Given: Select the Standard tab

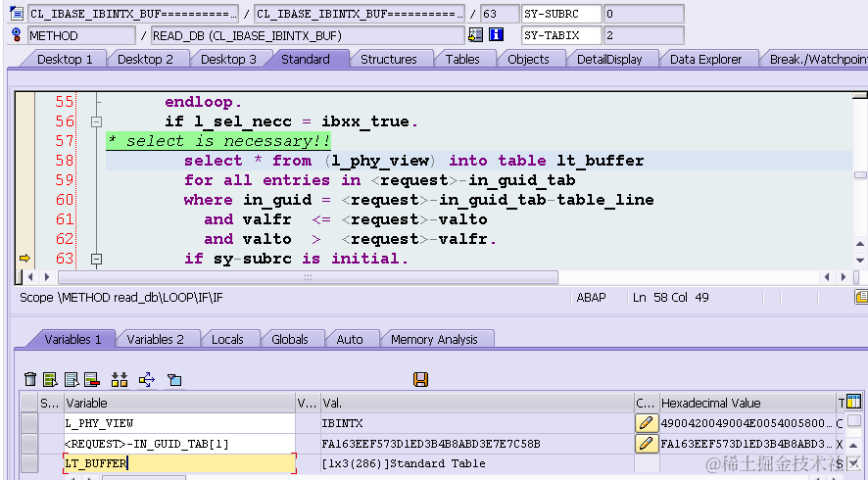Looking at the screenshot, I should point(306,59).
